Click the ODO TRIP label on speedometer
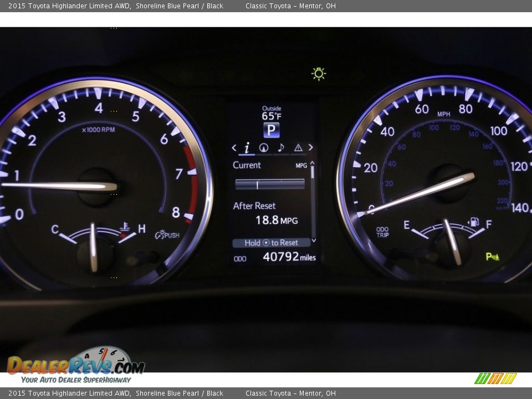Image resolution: width=532 pixels, height=399 pixels. coord(382,232)
